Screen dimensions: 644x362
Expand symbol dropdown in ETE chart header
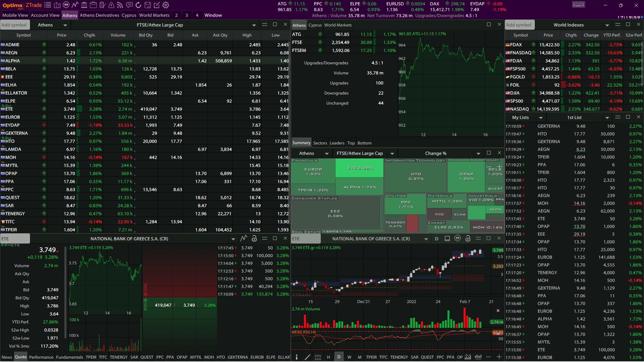pyautogui.click(x=426, y=239)
